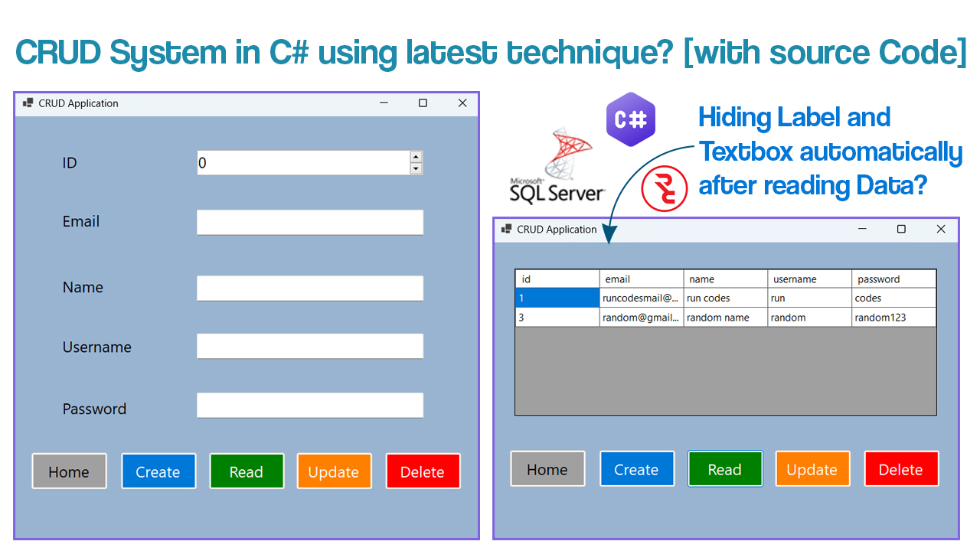Increase ID value with up arrow

(416, 157)
